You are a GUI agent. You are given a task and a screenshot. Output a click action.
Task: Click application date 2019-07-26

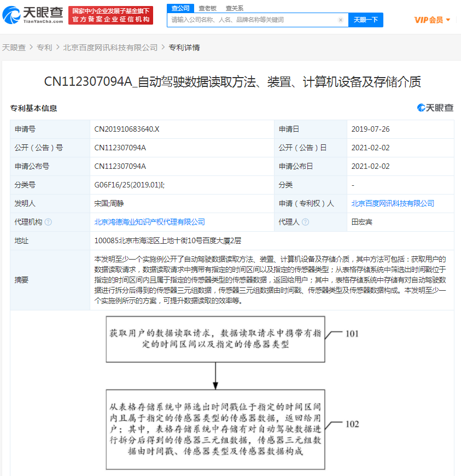coord(371,130)
